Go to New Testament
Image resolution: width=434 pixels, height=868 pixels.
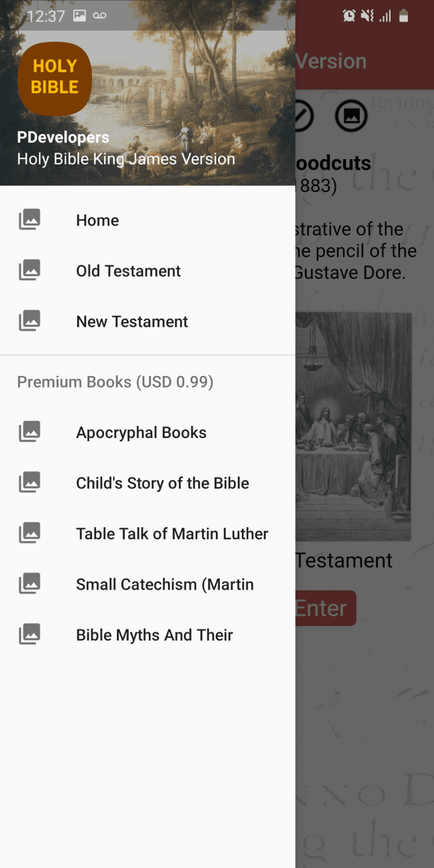[x=132, y=322]
